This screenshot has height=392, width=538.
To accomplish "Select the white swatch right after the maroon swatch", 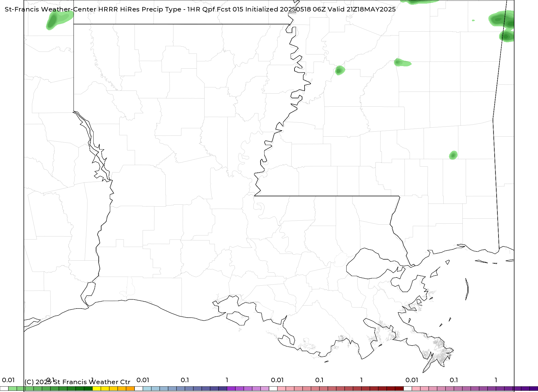I will tap(408, 389).
